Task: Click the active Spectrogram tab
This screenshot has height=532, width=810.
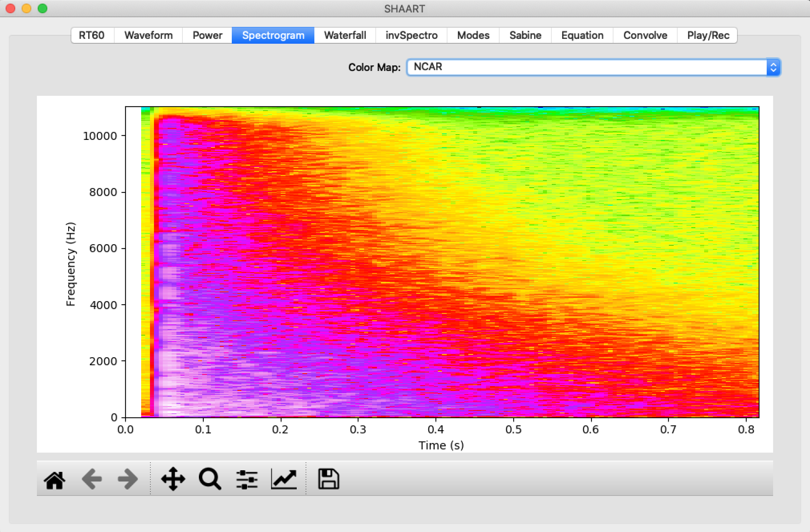Action: click(273, 35)
